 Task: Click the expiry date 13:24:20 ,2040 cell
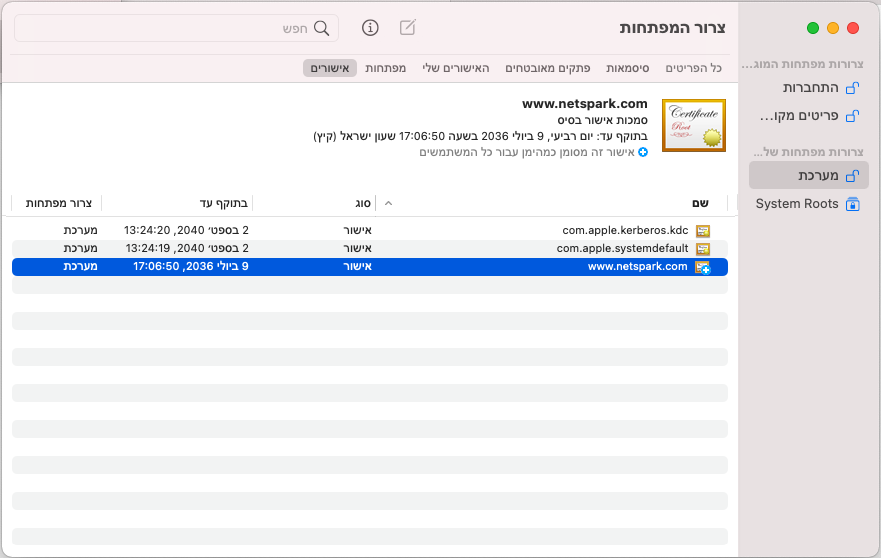(187, 230)
